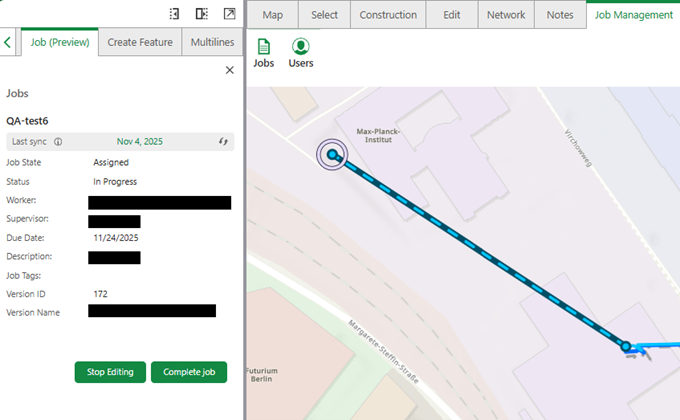Click the QA-test6 job title

(x=27, y=121)
